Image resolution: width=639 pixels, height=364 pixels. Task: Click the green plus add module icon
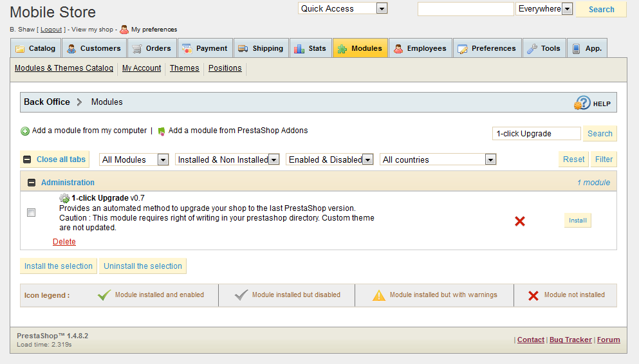point(25,131)
